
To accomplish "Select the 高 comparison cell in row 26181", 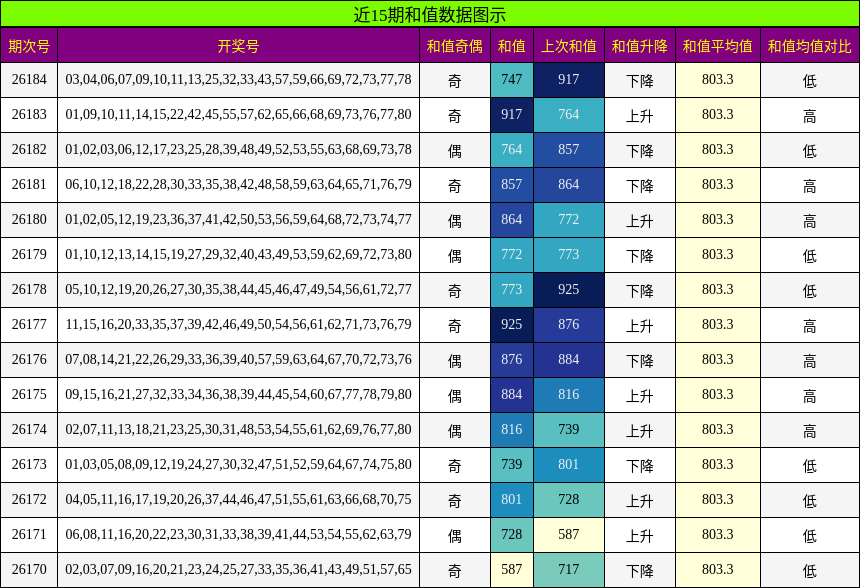I will tap(810, 185).
